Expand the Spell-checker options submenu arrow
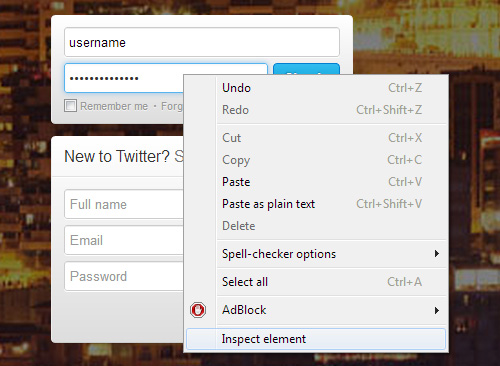500x366 pixels. click(x=437, y=254)
